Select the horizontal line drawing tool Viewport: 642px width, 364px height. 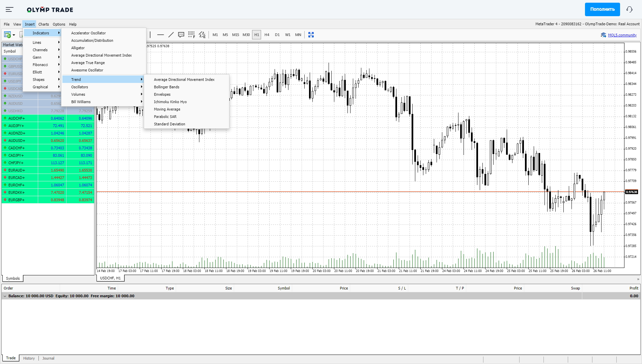(161, 35)
